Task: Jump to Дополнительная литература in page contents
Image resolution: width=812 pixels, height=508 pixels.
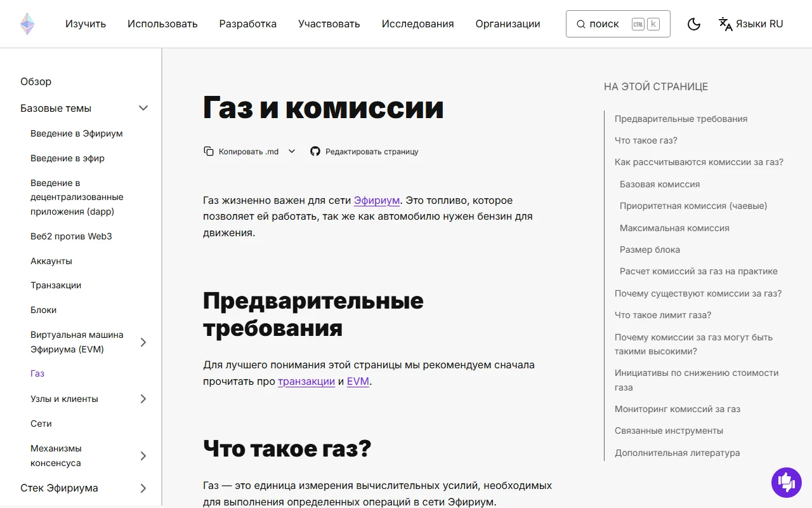Action: pyautogui.click(x=677, y=453)
